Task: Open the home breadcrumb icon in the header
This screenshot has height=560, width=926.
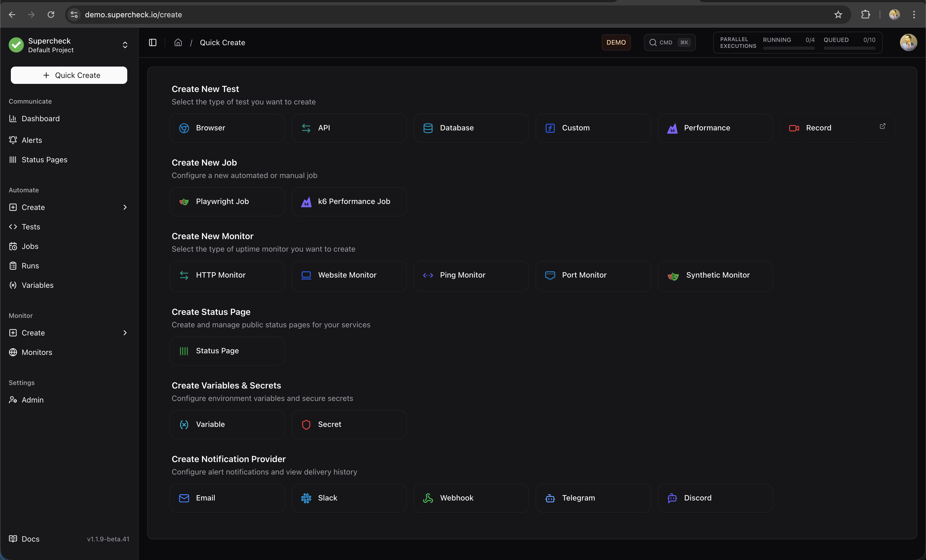Action: click(x=178, y=42)
